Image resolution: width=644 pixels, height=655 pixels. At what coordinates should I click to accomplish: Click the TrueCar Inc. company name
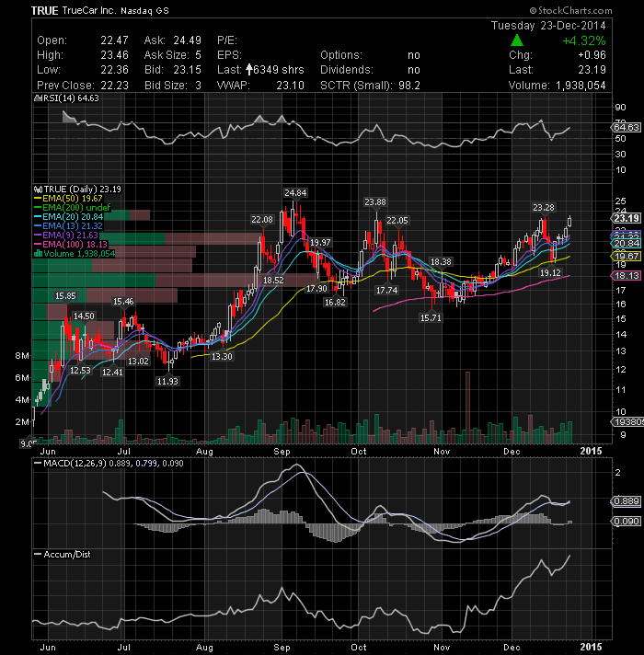88,10
